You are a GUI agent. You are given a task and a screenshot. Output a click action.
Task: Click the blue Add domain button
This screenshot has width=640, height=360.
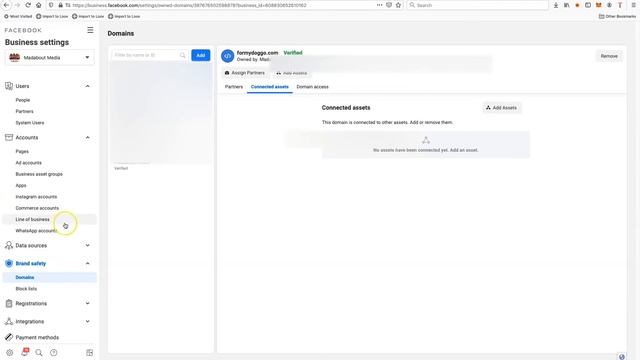(200, 55)
